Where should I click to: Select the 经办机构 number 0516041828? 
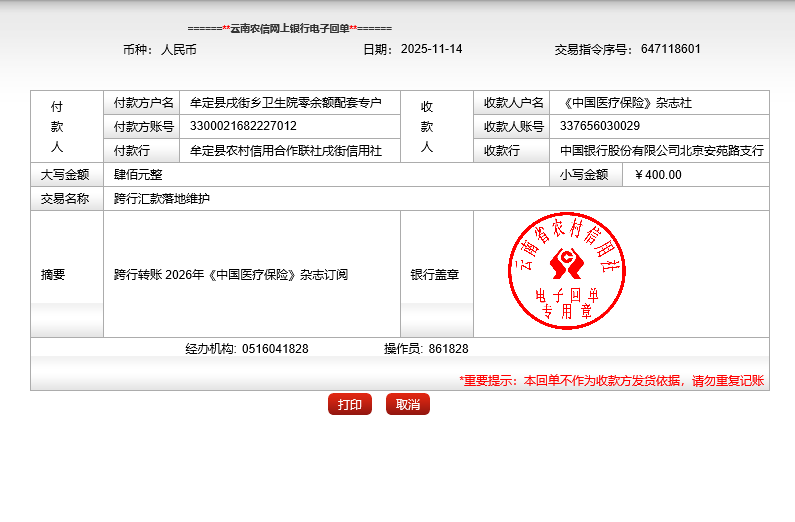275,349
